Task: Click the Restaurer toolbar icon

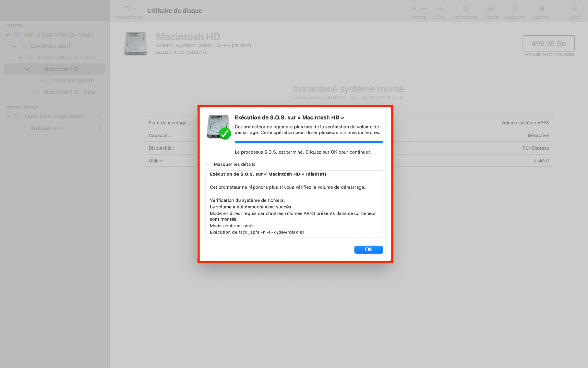Action: click(x=515, y=9)
